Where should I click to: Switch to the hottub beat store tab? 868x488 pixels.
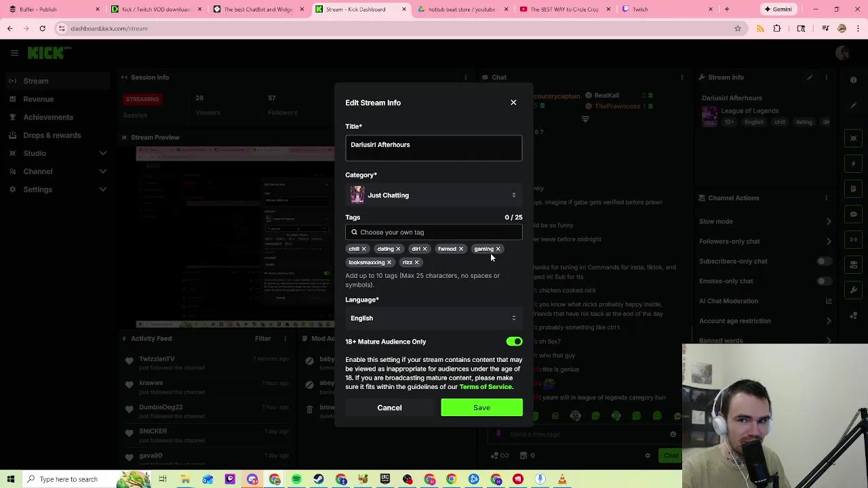[461, 9]
